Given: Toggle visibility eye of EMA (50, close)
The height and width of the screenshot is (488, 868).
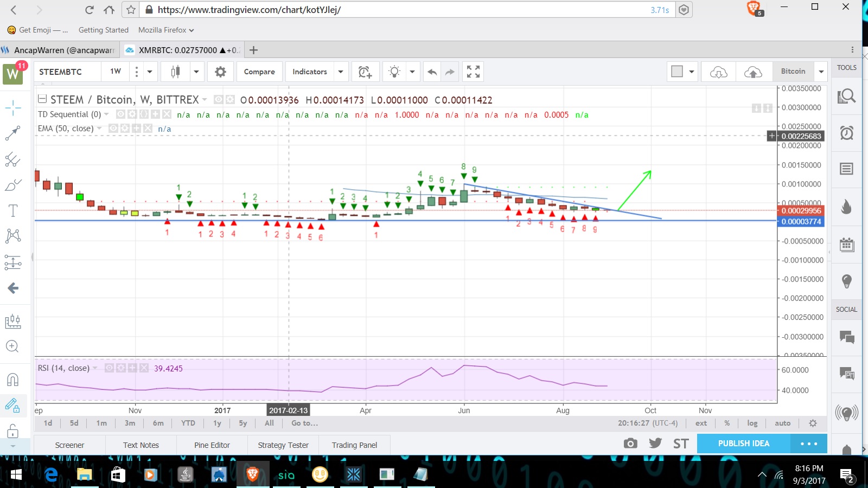Looking at the screenshot, I should click(113, 129).
